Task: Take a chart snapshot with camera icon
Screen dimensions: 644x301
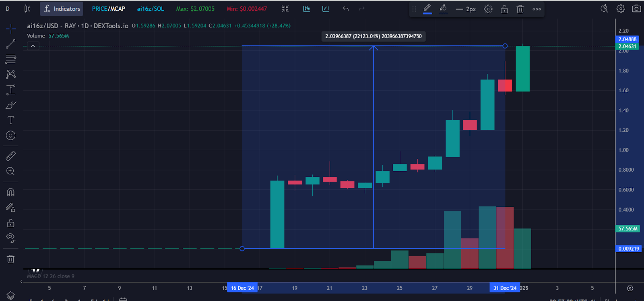Action: tap(636, 8)
